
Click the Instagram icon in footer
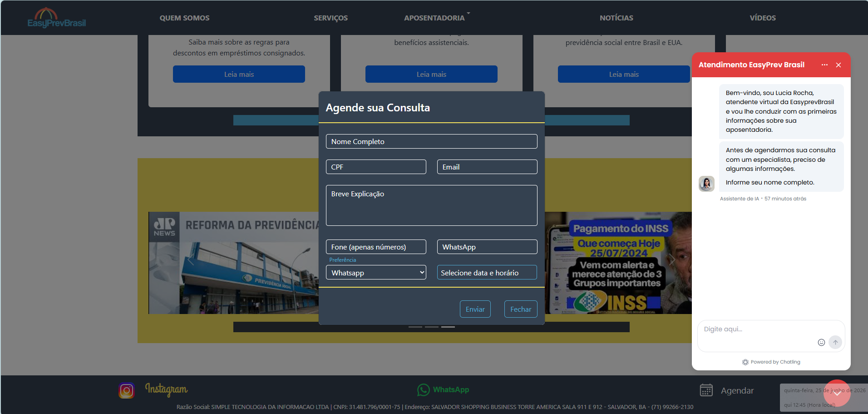pos(127,390)
